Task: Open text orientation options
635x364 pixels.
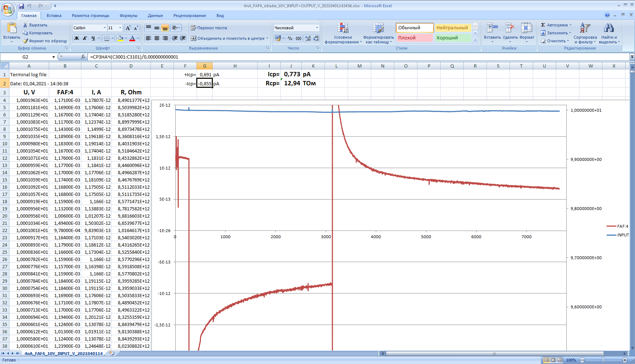Action: coord(176,28)
